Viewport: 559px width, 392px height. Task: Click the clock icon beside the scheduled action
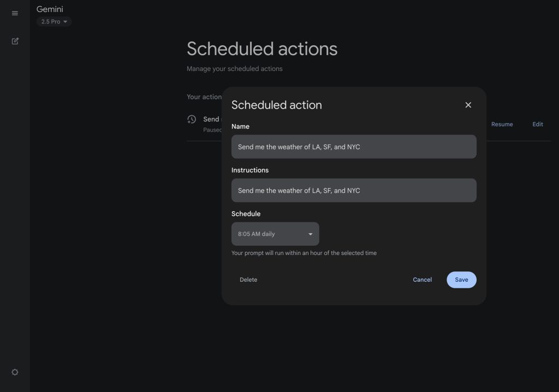192,119
